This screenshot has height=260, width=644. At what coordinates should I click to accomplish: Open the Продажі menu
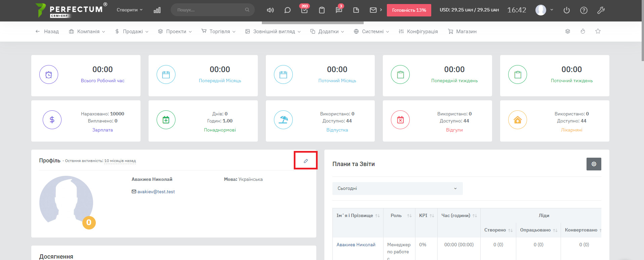(x=132, y=32)
